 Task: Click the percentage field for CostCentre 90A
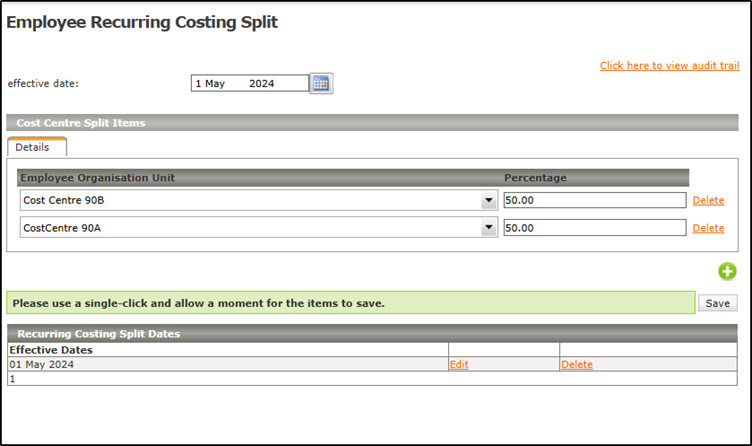click(595, 228)
